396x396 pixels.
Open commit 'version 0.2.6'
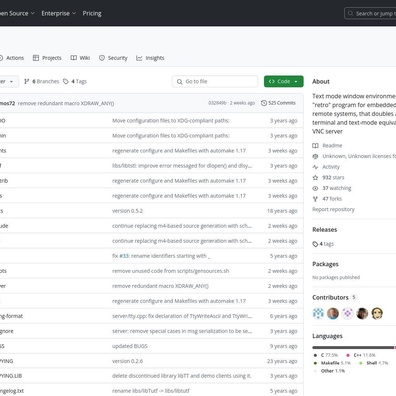click(127, 361)
